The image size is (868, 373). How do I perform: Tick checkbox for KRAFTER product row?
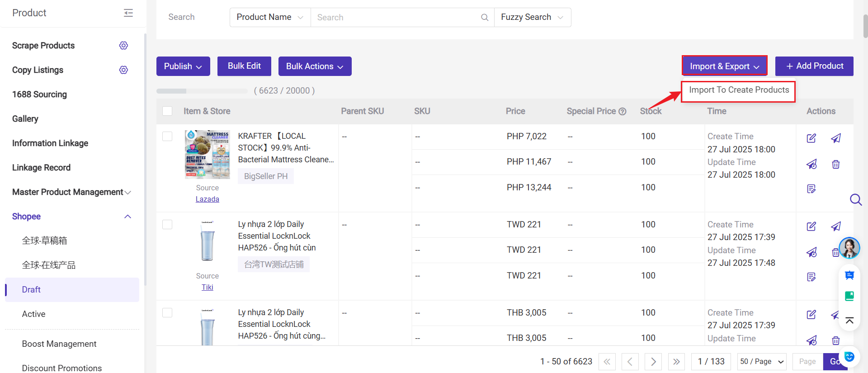pos(167,137)
